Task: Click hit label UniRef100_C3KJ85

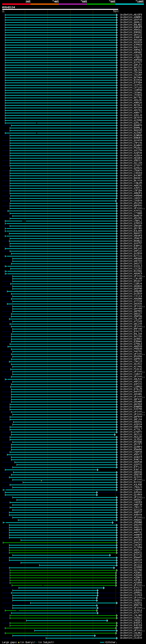Action: [x=131, y=278]
